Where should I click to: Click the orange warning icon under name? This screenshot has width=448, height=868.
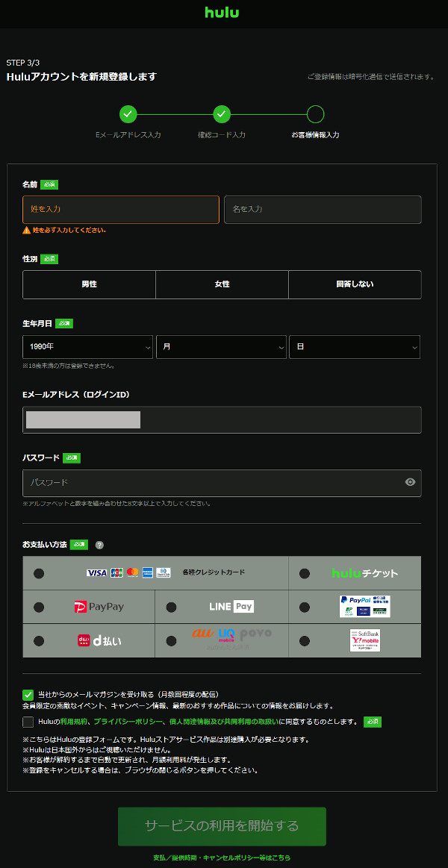tap(27, 231)
